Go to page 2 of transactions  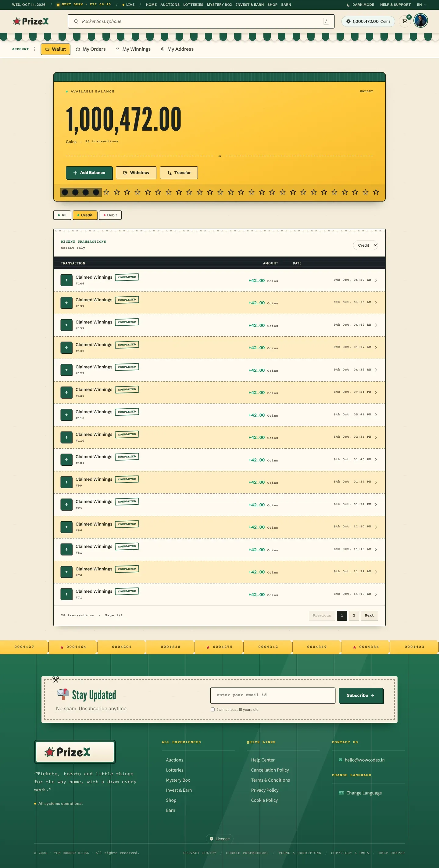[x=354, y=615]
